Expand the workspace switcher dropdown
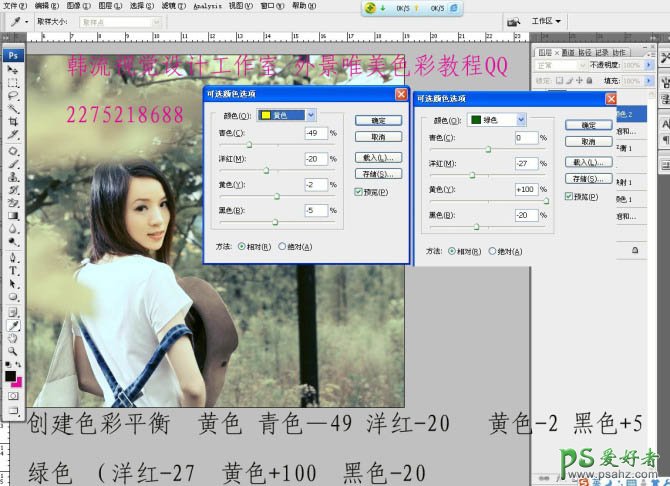This screenshot has width=670, height=486. [546, 21]
